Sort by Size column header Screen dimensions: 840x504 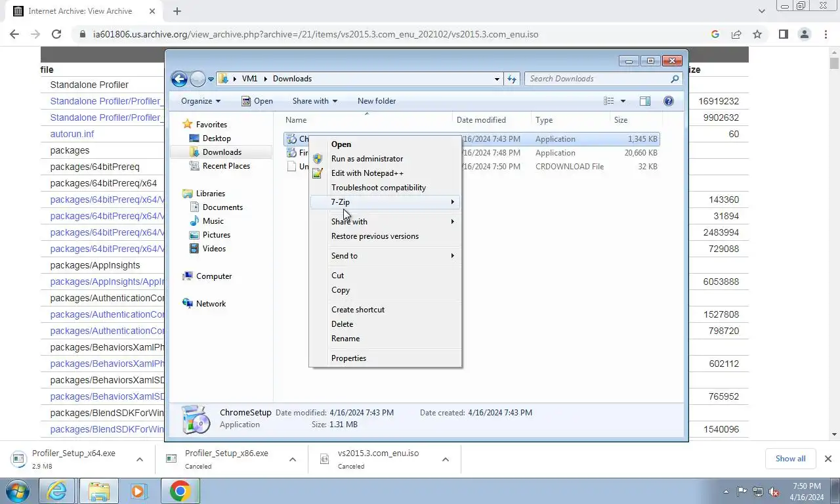(x=635, y=120)
